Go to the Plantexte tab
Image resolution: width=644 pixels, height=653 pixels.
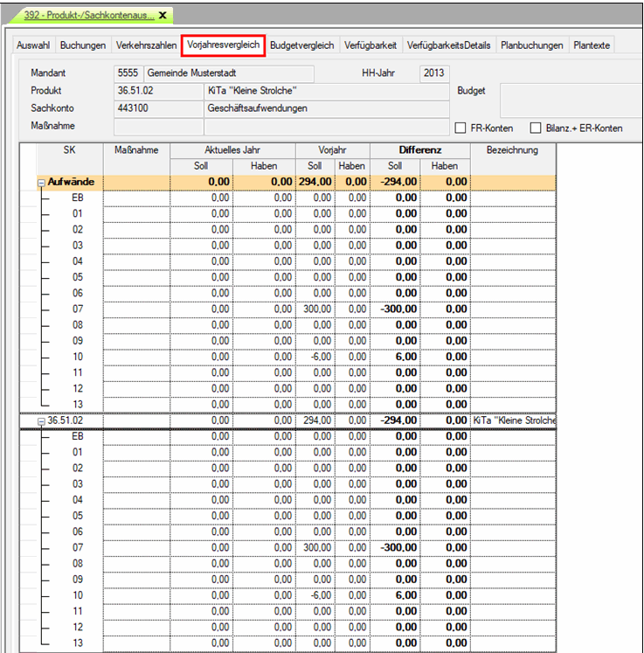592,45
